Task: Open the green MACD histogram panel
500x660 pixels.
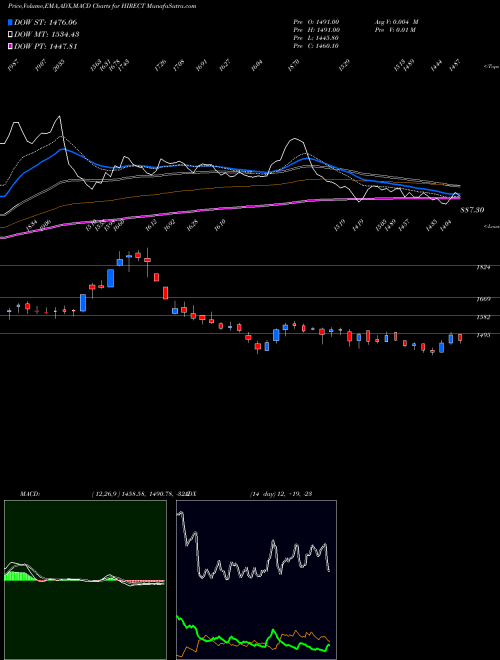Action: (85, 580)
